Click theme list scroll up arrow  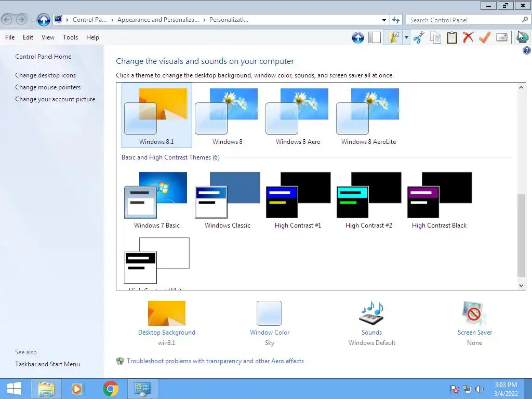(x=522, y=87)
